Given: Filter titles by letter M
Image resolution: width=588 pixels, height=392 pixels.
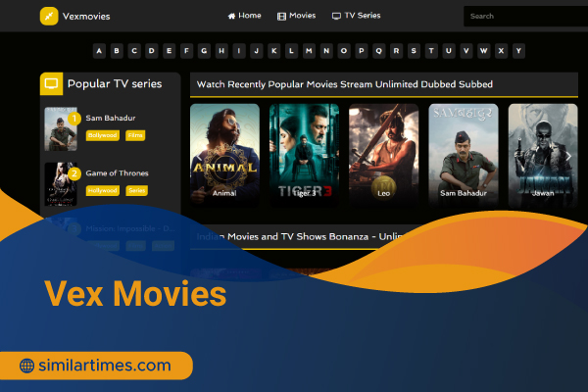Looking at the screenshot, I should click(x=309, y=51).
